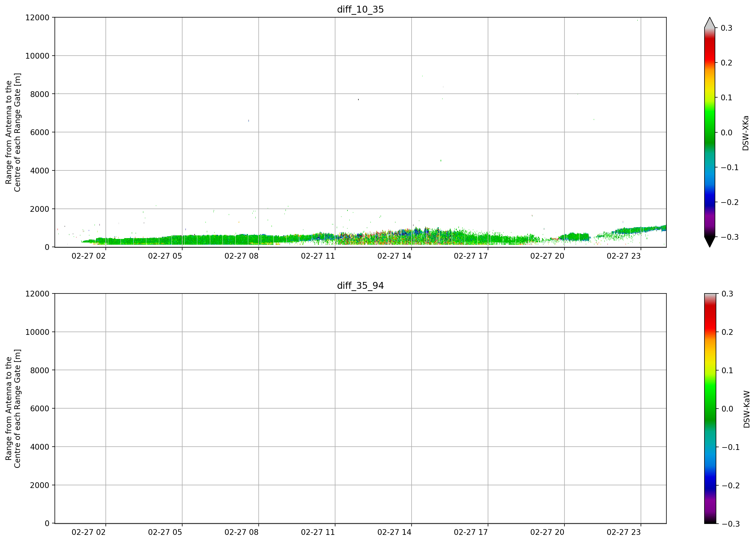Click the 0.0 tick on DSW-XKa colorbar

[727, 133]
